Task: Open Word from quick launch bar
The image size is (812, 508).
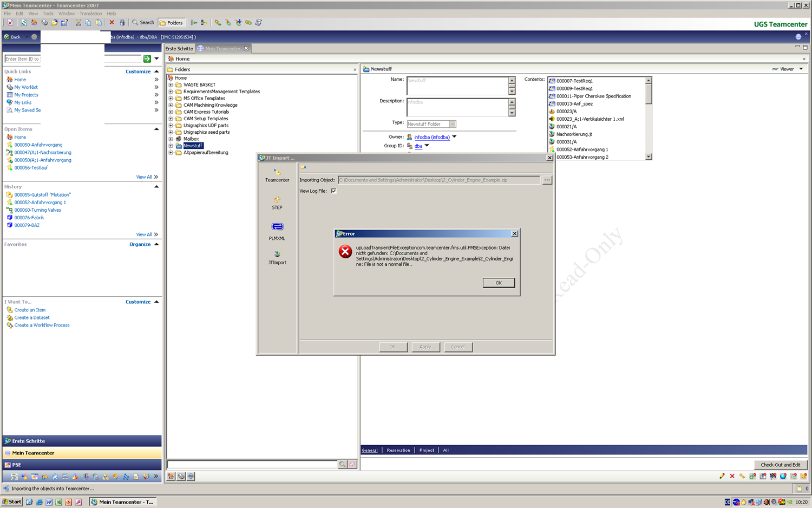Action: pyautogui.click(x=49, y=502)
